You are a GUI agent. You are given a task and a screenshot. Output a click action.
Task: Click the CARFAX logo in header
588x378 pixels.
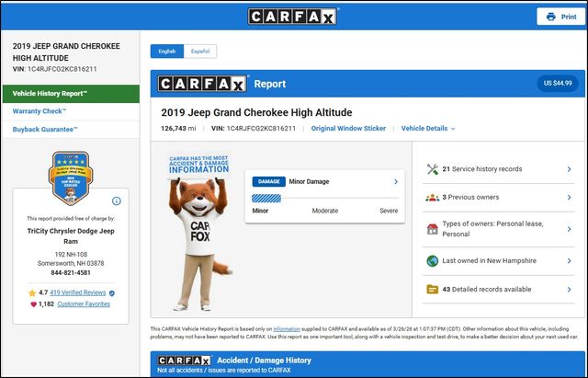pos(293,17)
